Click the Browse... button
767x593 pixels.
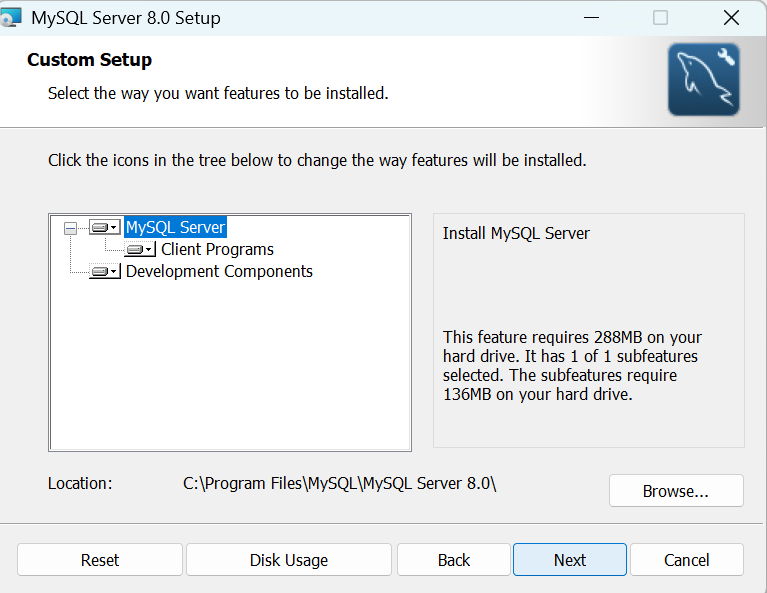click(676, 491)
